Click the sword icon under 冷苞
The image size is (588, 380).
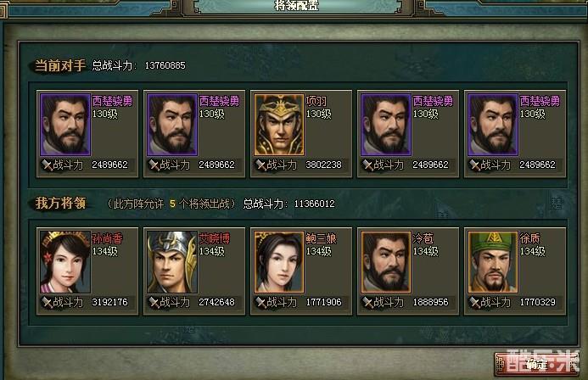pos(367,303)
